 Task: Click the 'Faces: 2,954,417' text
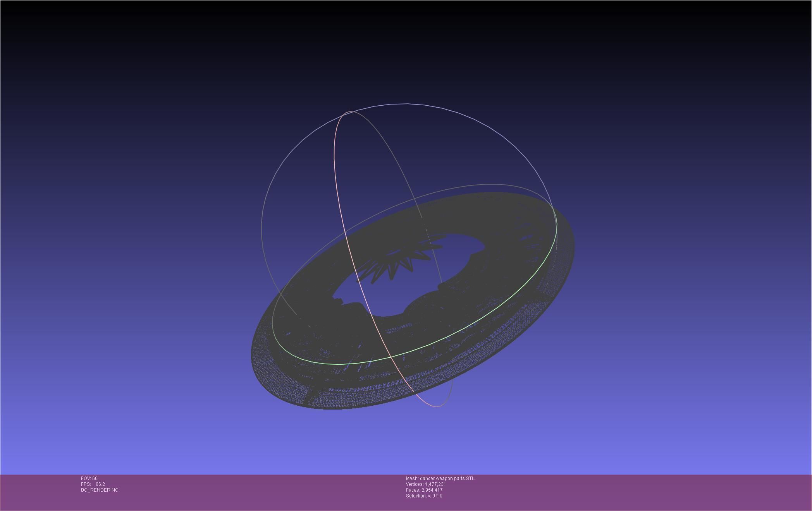point(424,490)
